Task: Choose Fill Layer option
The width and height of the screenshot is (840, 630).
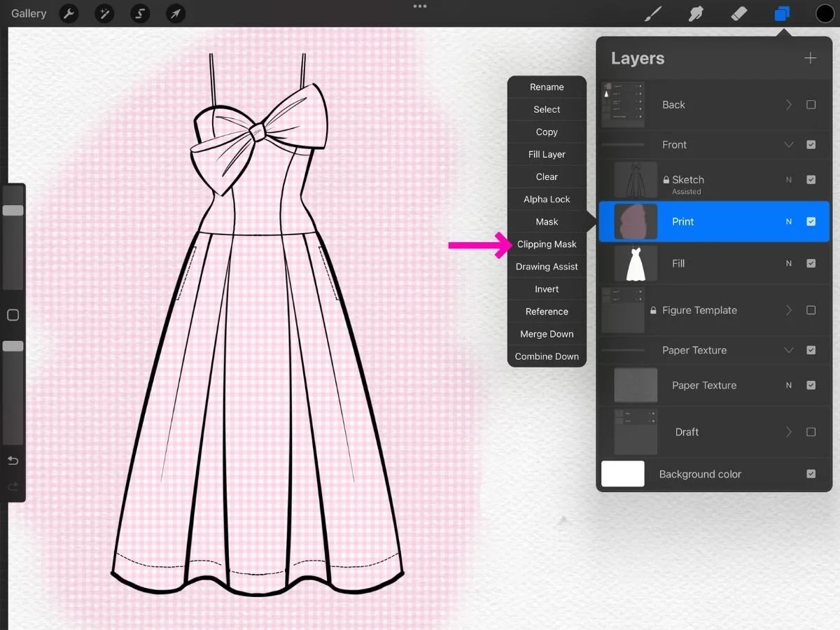Action: click(x=547, y=155)
